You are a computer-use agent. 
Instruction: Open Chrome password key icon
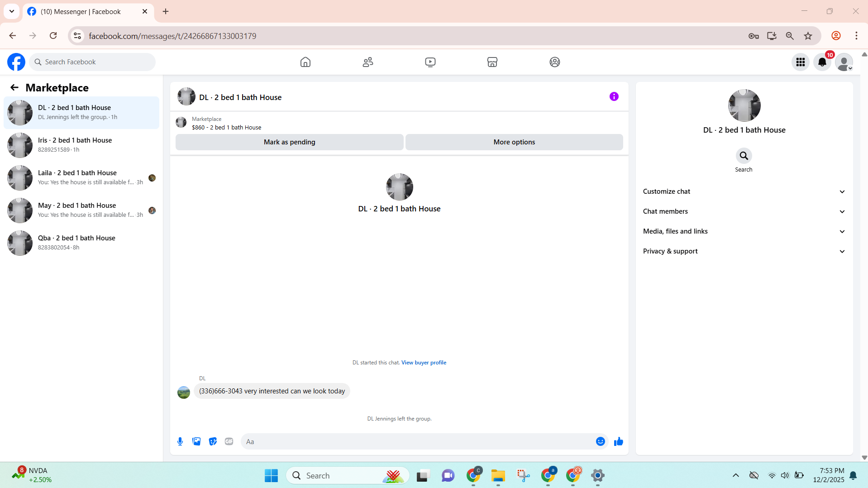click(x=754, y=36)
